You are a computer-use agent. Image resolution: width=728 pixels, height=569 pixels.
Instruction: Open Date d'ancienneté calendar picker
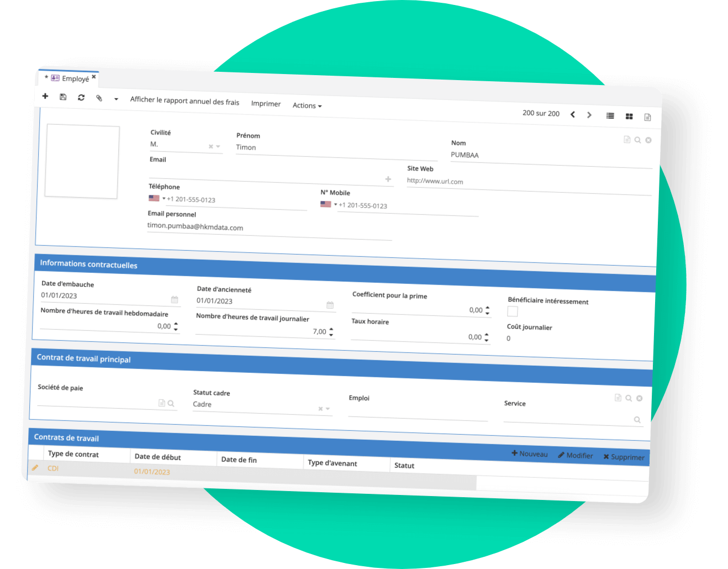330,305
